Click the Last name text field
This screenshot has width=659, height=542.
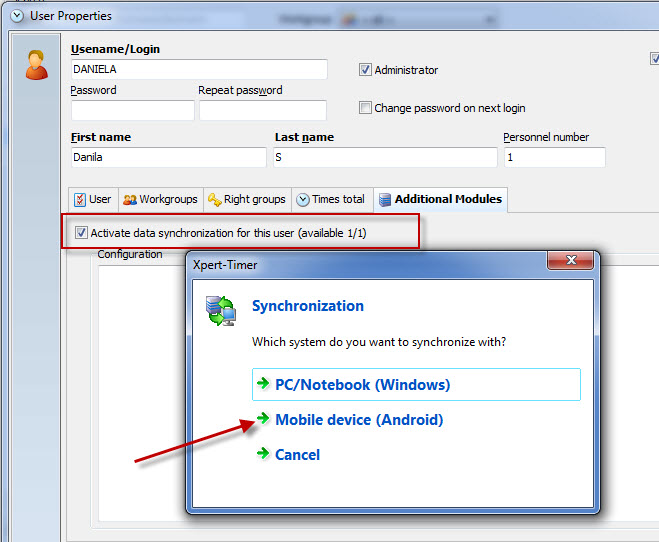(x=384, y=157)
